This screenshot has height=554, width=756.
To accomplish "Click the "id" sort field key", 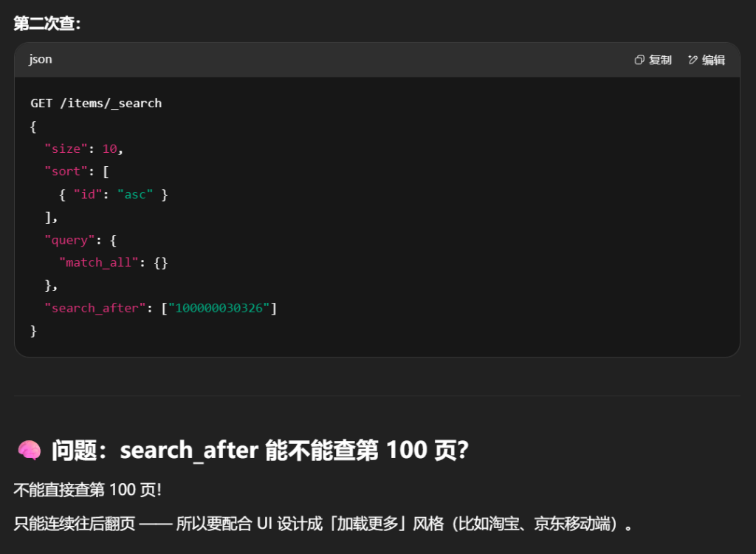I will (88, 194).
